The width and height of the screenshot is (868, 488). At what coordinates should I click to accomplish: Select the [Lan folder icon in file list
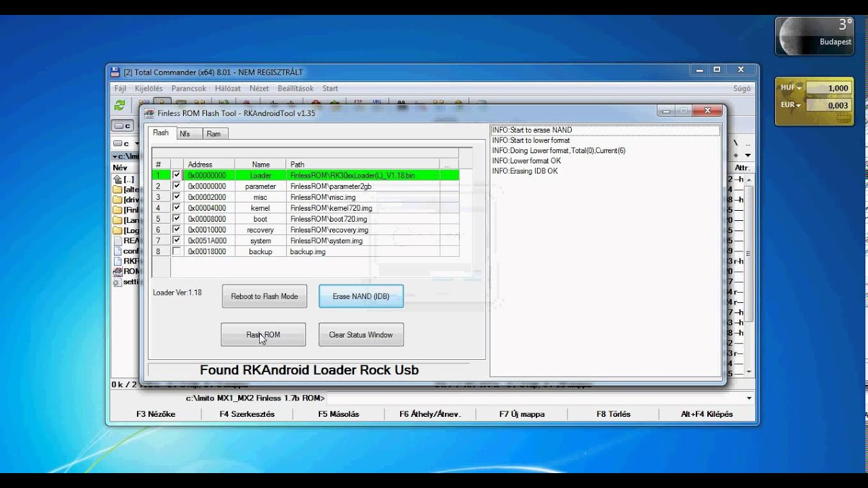tap(117, 220)
